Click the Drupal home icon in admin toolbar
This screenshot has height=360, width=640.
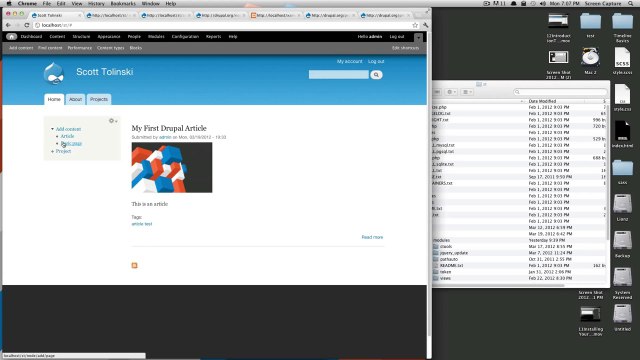pyautogui.click(x=11, y=37)
